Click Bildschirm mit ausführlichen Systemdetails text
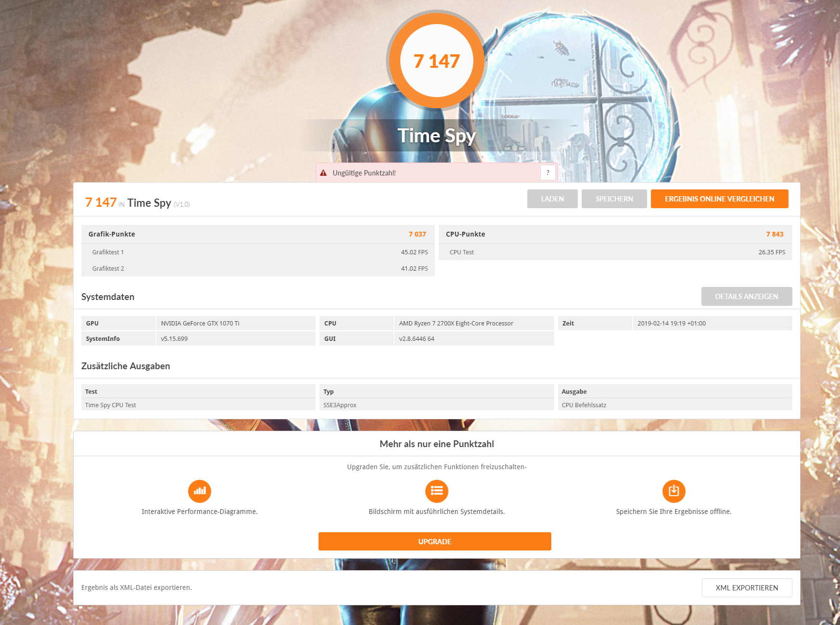Image resolution: width=840 pixels, height=625 pixels. click(437, 512)
